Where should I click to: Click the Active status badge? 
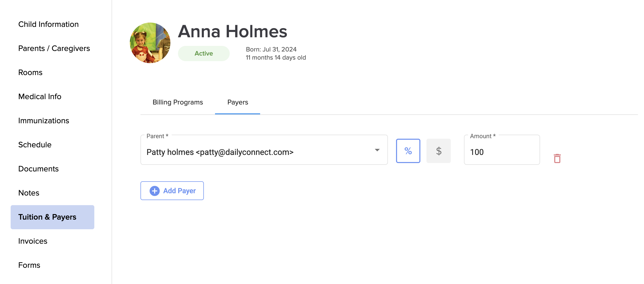tap(204, 54)
